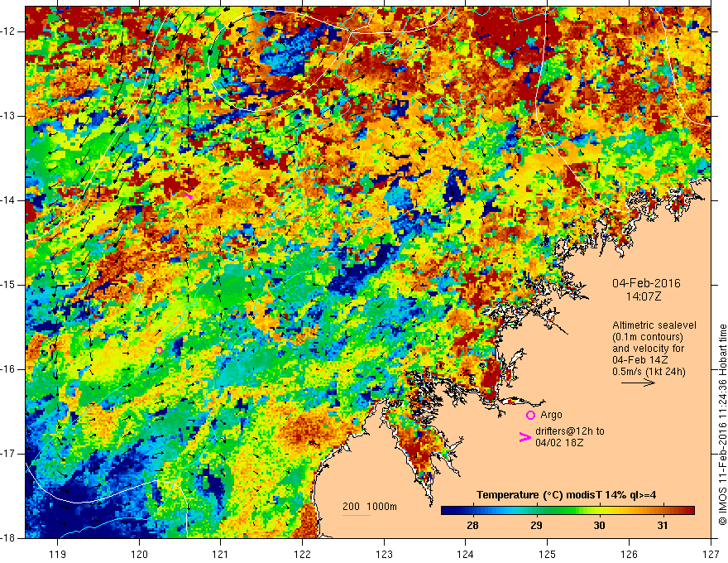Click the IMOS copyright vertical text
This screenshot has width=728, height=563.
tap(722, 425)
